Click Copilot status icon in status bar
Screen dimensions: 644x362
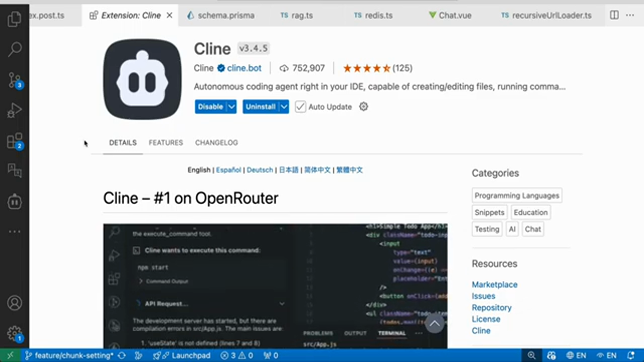tap(551, 355)
